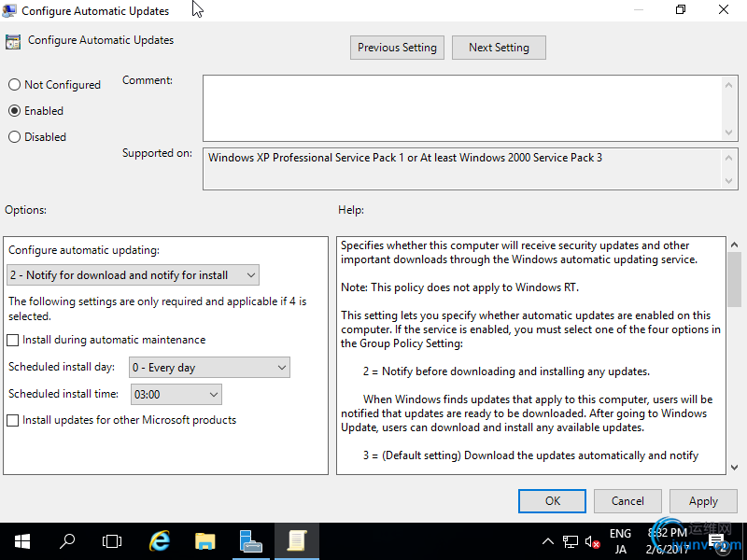The width and height of the screenshot is (747, 560).
Task: Click the Supported on text field
Action: coord(461,169)
